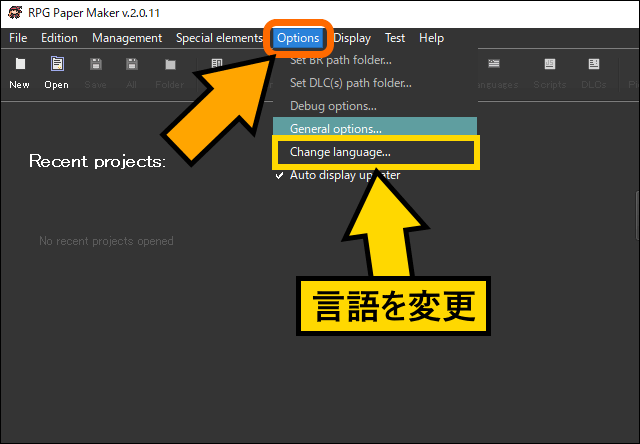Open the Edition menu
The width and height of the screenshot is (640, 444).
coord(59,38)
